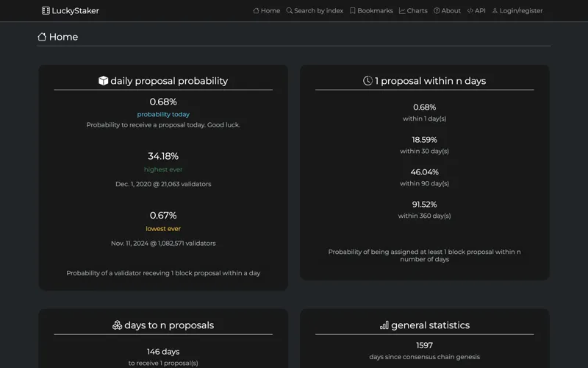
Task: Select the highest ever label
Action: (x=163, y=169)
